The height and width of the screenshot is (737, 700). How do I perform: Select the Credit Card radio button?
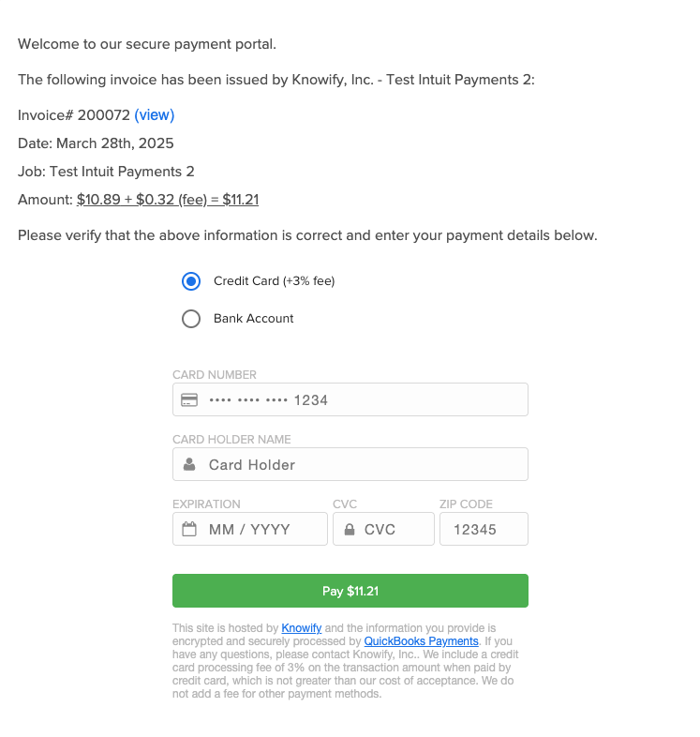click(x=191, y=281)
